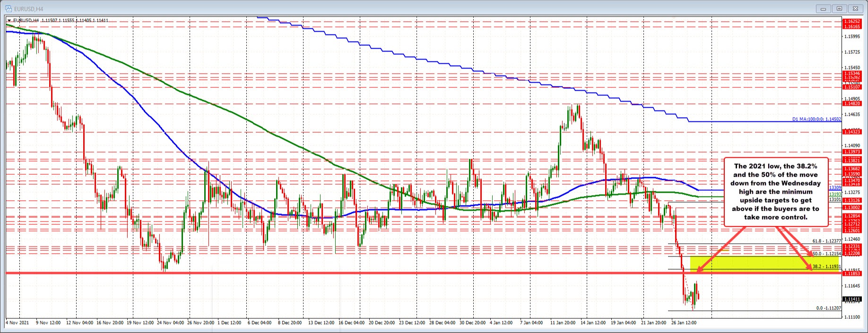Screen dimensions: 868x333
Task: Click the 26 Jan 12:00 time axis label
Action: (684, 323)
